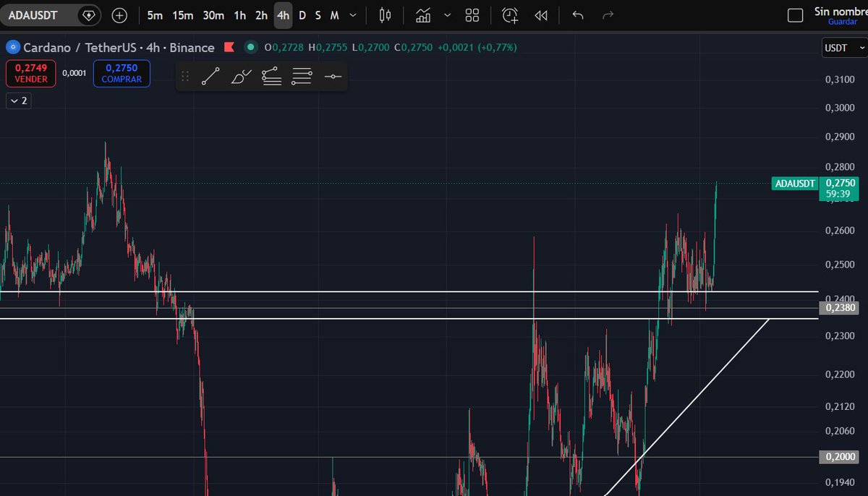The width and height of the screenshot is (868, 496).
Task: Switch to the 30m timeframe
Action: click(x=213, y=14)
